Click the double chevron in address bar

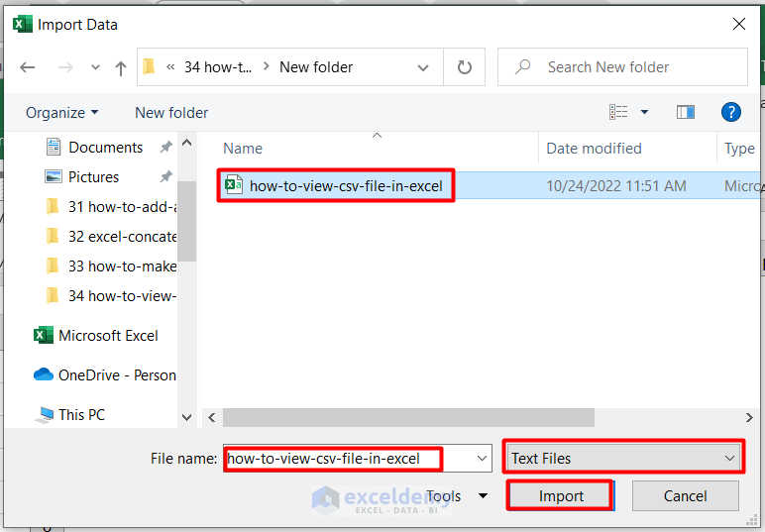[x=170, y=66]
